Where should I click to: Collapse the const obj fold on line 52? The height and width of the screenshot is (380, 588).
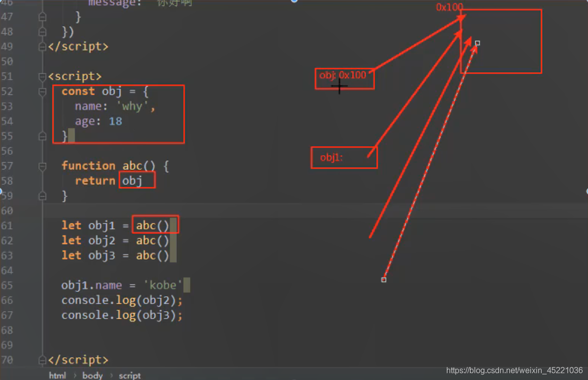tap(42, 91)
